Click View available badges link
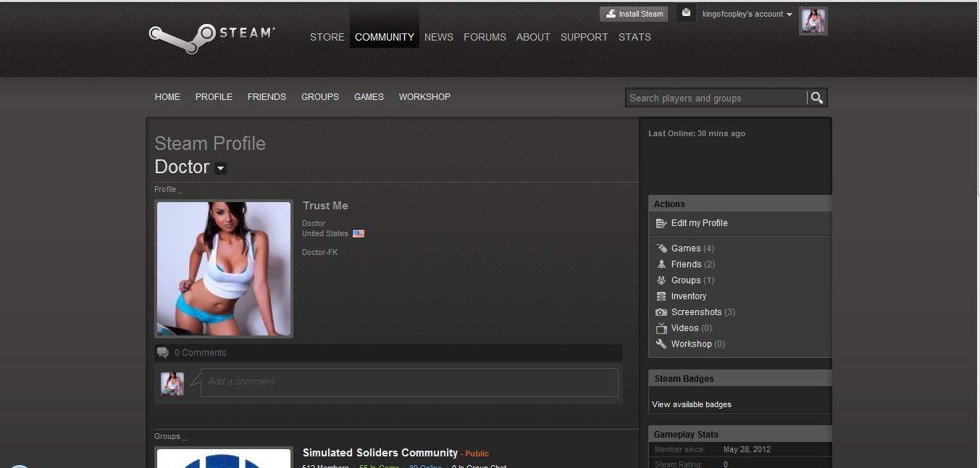 [692, 404]
